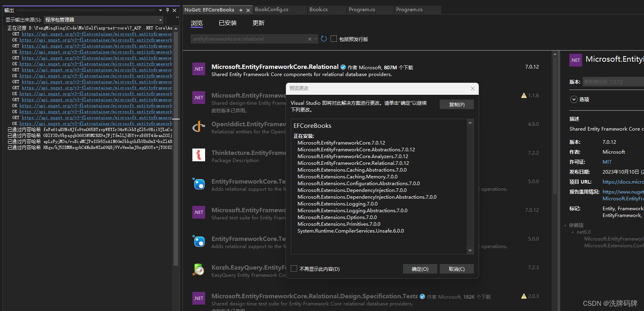Image resolution: width=644 pixels, height=311 pixels.
Task: Open the project URL docs.microsoft link
Action: click(x=623, y=182)
